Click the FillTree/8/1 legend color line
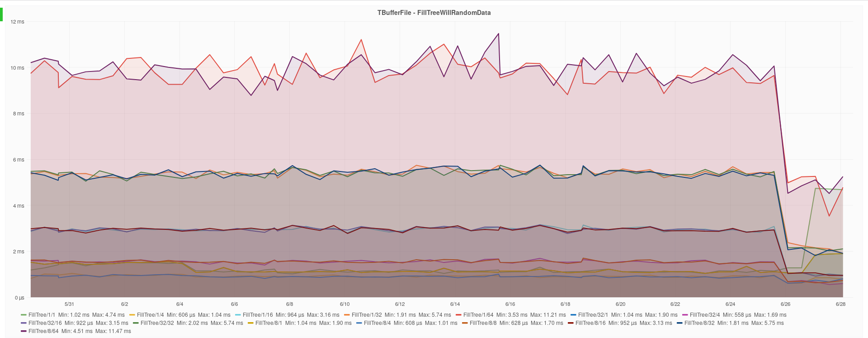 click(250, 323)
